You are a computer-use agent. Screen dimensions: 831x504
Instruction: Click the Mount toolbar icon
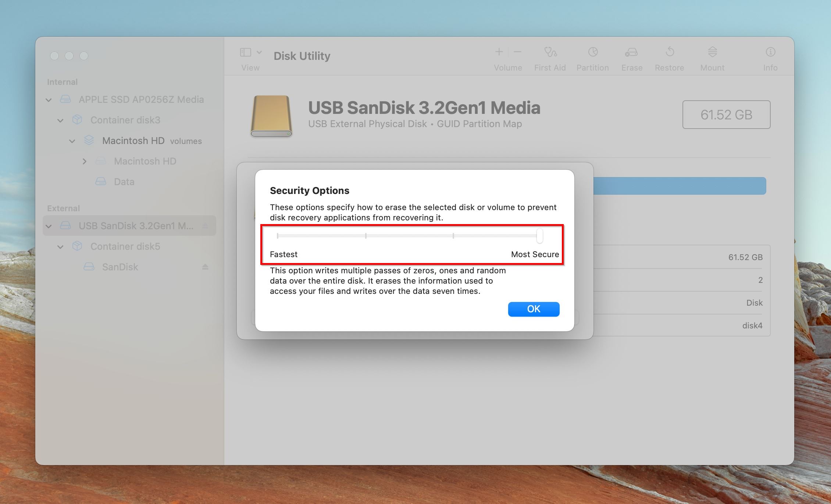point(712,52)
